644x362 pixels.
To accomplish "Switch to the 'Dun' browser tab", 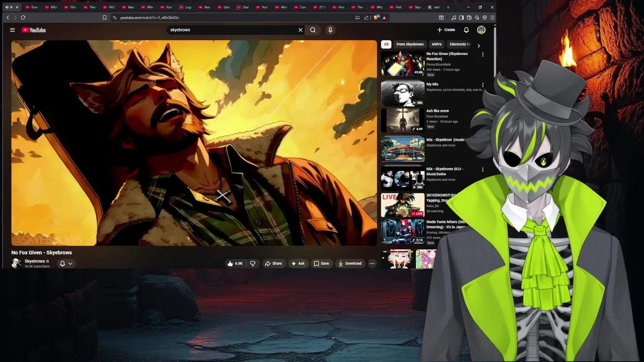I will point(32,7).
